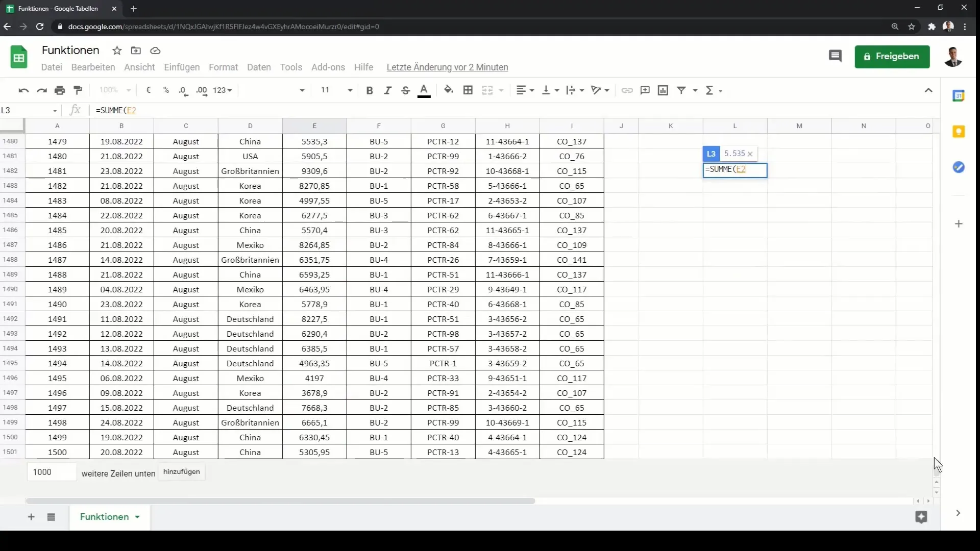Click the undo arrow in toolbar
Image resolution: width=980 pixels, height=551 pixels.
23,90
